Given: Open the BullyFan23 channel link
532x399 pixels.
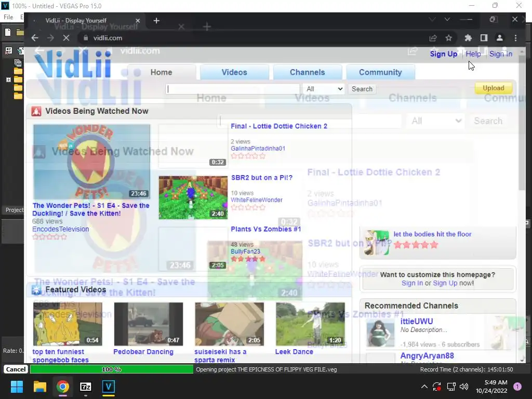Looking at the screenshot, I should pyautogui.click(x=245, y=252).
